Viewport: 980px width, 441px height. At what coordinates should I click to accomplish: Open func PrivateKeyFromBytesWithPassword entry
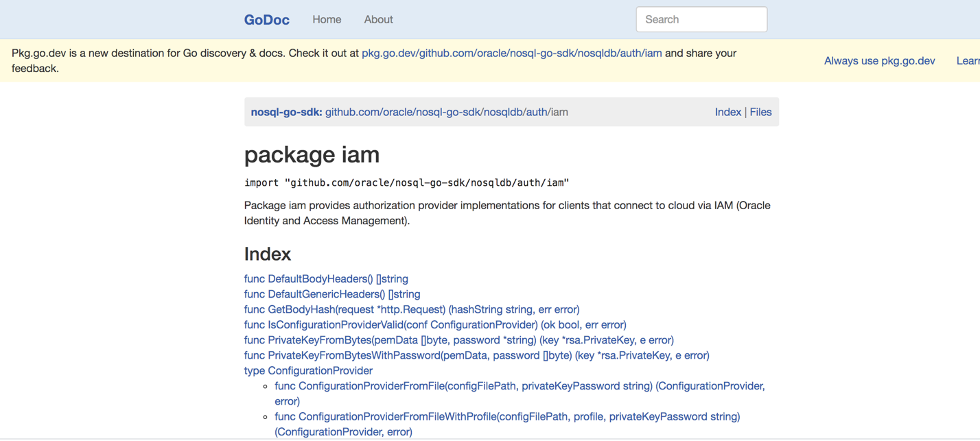(x=476, y=355)
